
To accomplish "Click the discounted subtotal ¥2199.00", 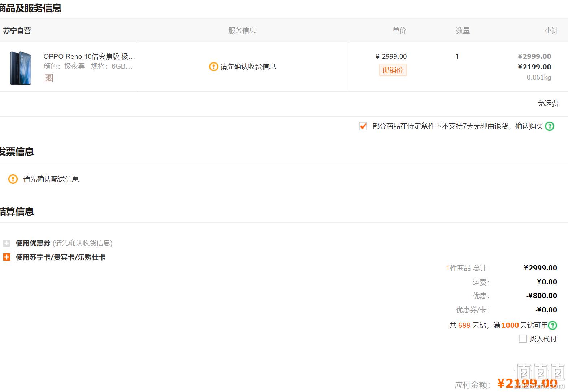I will click(534, 67).
